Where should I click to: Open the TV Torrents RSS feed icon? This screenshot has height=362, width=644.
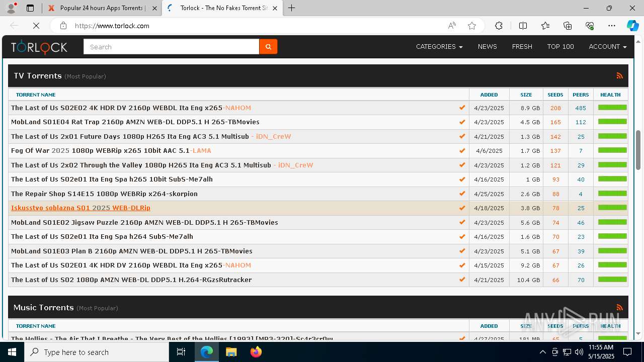coord(619,76)
